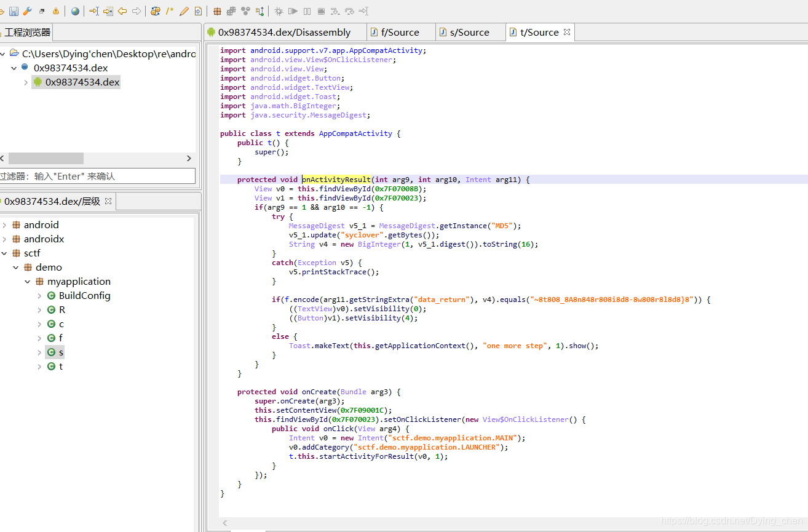Expand the androidx package

click(x=4, y=239)
